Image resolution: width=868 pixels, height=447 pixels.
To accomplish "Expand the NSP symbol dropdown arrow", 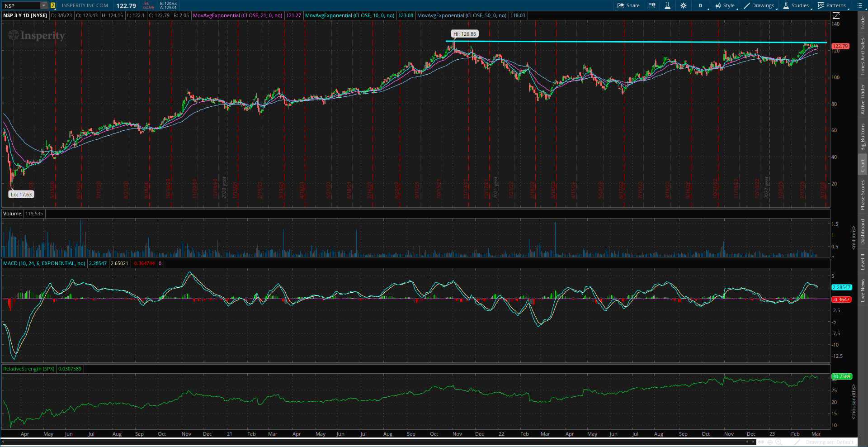I will tap(44, 5).
